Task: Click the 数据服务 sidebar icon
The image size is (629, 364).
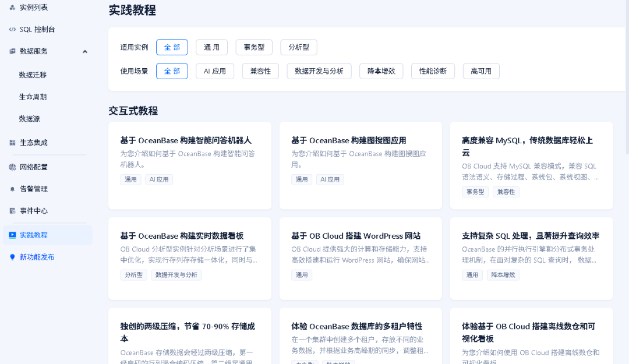Action: [12, 51]
